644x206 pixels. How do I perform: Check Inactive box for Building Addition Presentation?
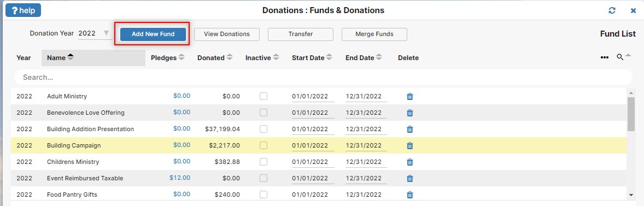(x=264, y=129)
